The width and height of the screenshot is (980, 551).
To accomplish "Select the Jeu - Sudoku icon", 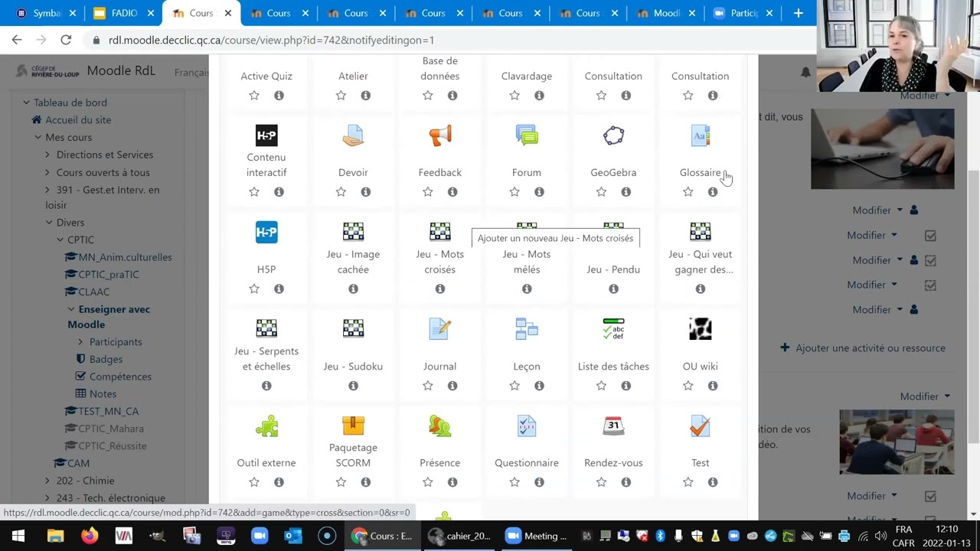I will (353, 329).
